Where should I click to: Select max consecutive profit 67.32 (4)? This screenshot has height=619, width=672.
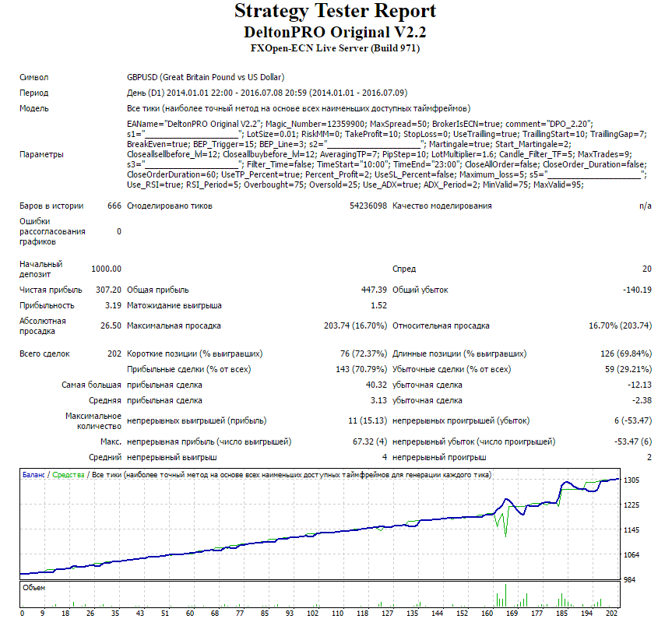(x=370, y=441)
